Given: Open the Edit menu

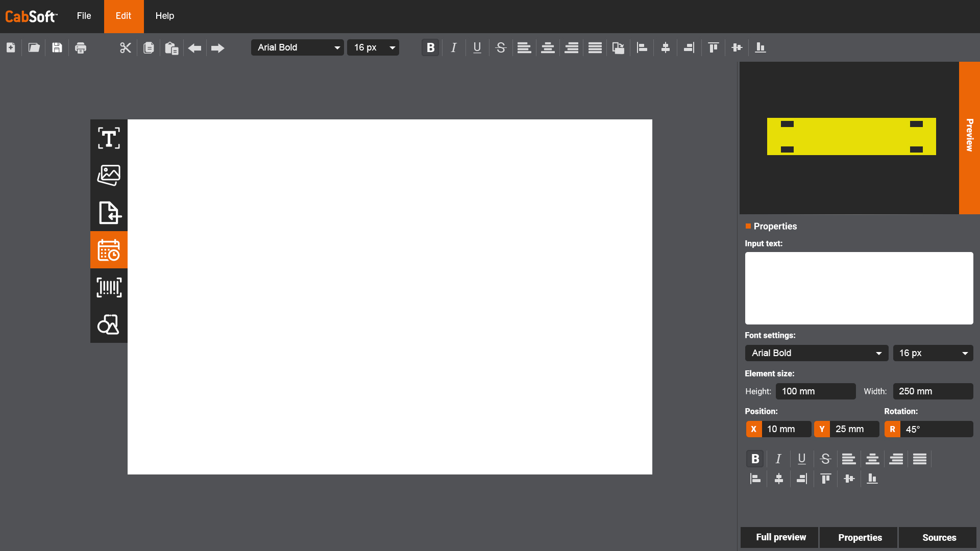Looking at the screenshot, I should tap(124, 16).
